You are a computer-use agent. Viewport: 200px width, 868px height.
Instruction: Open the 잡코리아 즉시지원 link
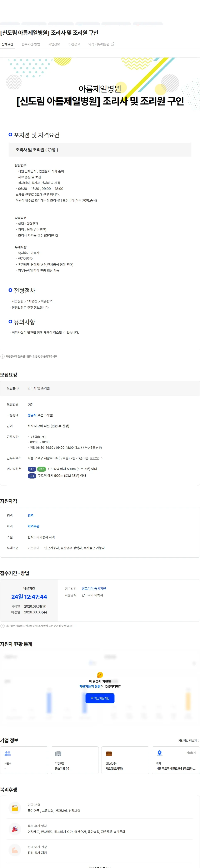tap(94, 588)
